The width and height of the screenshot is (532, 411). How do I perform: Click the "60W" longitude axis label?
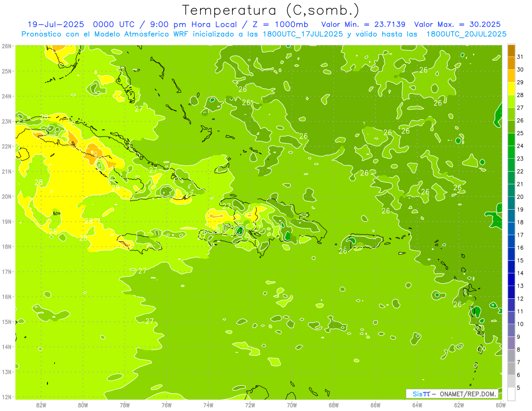[x=501, y=405]
